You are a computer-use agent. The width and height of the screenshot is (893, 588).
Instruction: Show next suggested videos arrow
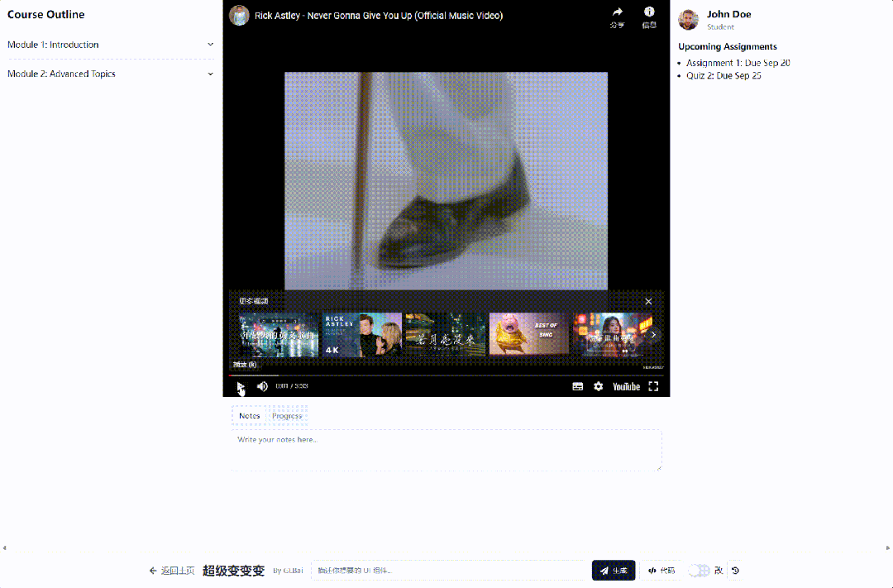click(x=653, y=335)
